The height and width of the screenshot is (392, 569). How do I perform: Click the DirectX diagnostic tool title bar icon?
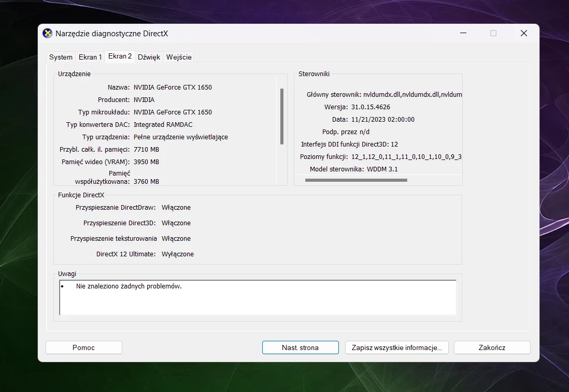point(47,33)
